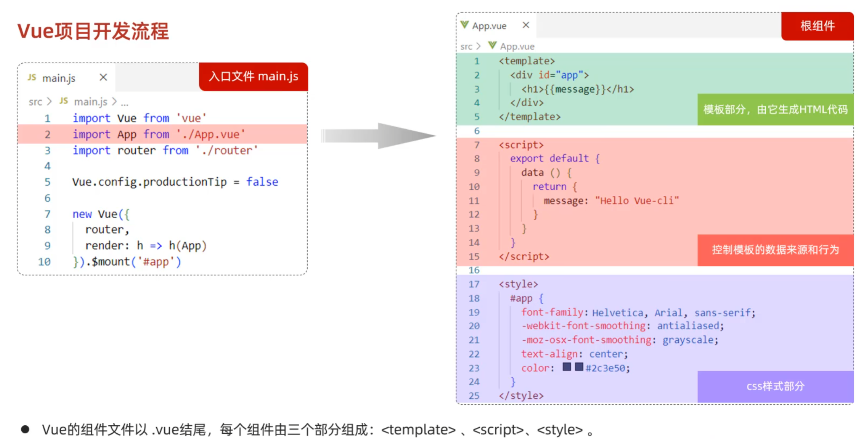Viewport: 868px width, 439px height.
Task: Click green '模板部分' annotation box
Action: click(775, 110)
